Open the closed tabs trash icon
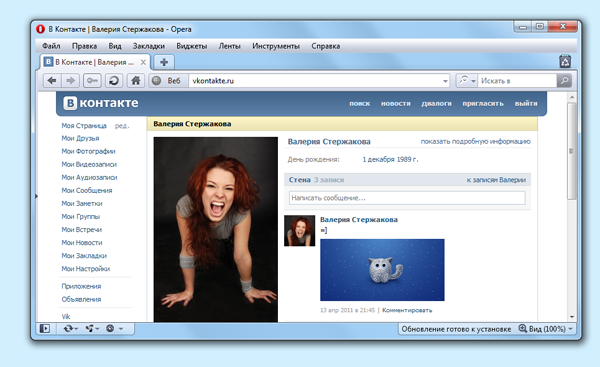600x367 pixels. point(565,61)
